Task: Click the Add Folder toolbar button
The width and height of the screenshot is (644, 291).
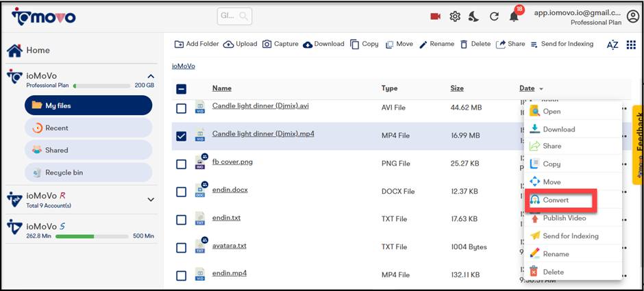Action: pos(197,44)
